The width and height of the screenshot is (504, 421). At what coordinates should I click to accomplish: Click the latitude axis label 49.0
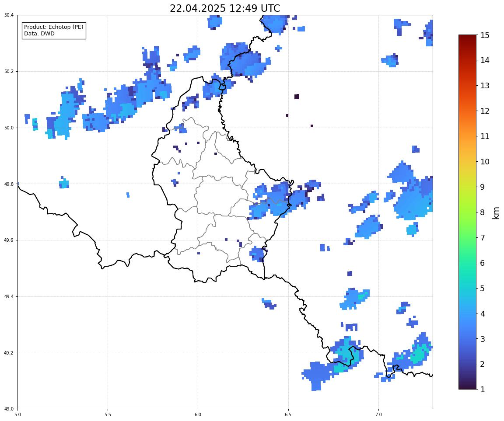tap(9, 409)
